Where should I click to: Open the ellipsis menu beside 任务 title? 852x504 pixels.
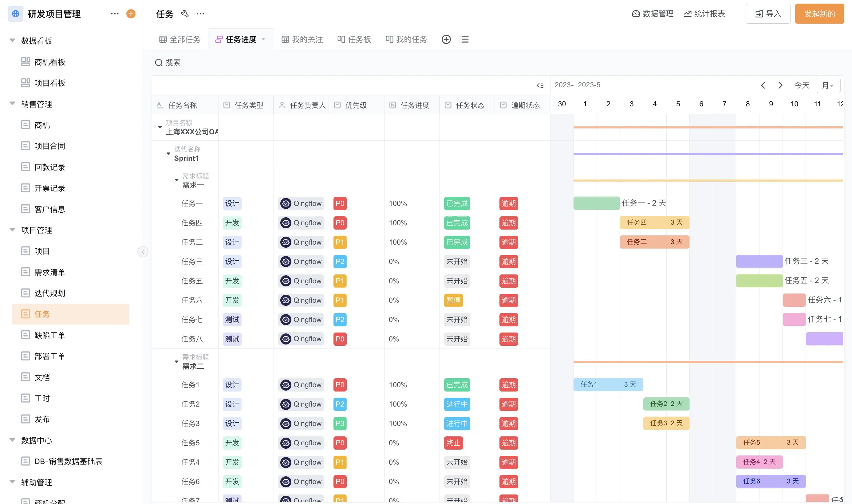(200, 14)
